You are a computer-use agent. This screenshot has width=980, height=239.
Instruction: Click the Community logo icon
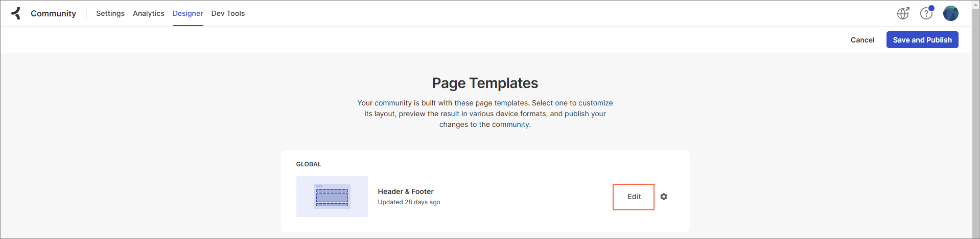click(x=16, y=13)
